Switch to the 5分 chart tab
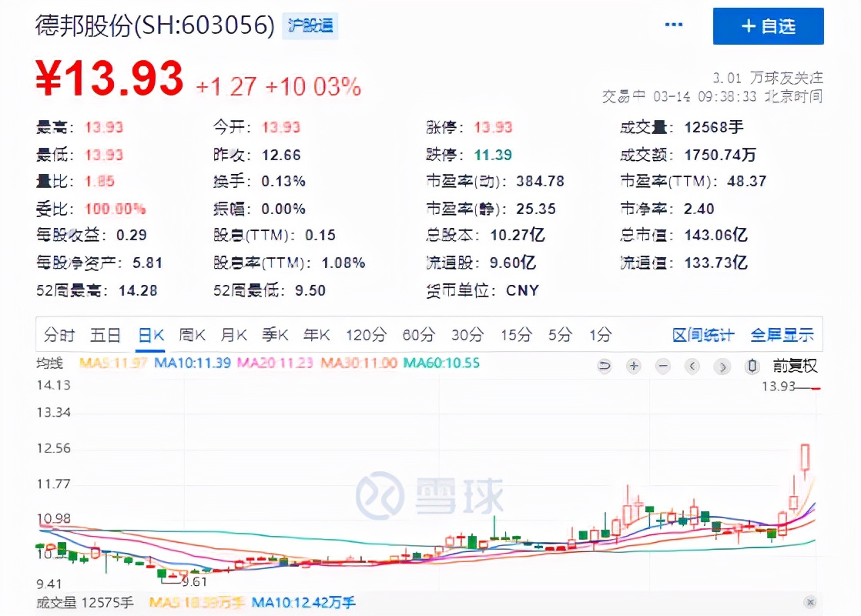861x616 pixels. click(560, 334)
